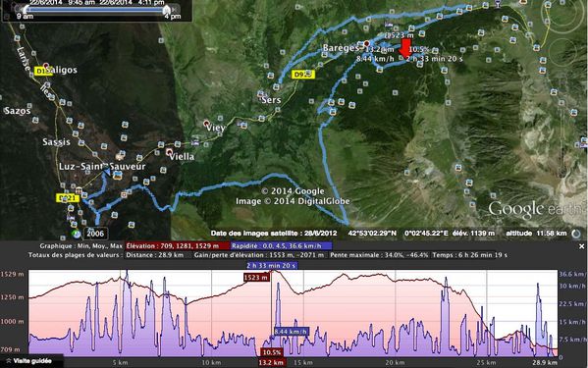Open the 2006 historical imagery year label
588x368 pixels.
coord(95,234)
